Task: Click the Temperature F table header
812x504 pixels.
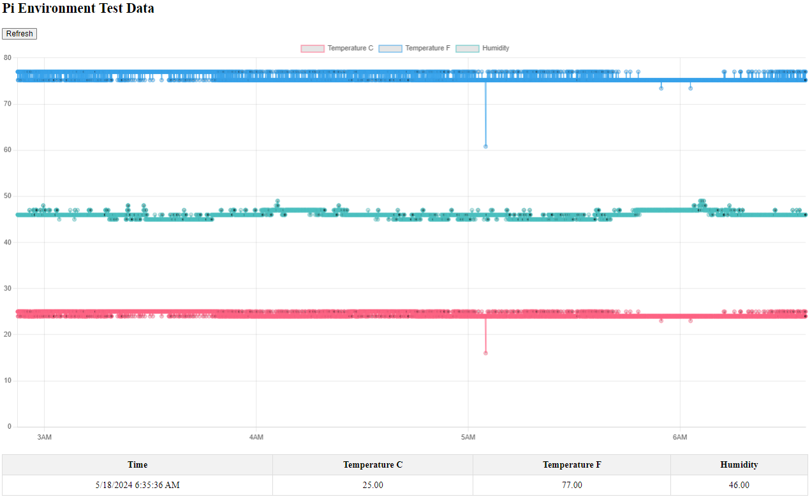Action: [572, 465]
